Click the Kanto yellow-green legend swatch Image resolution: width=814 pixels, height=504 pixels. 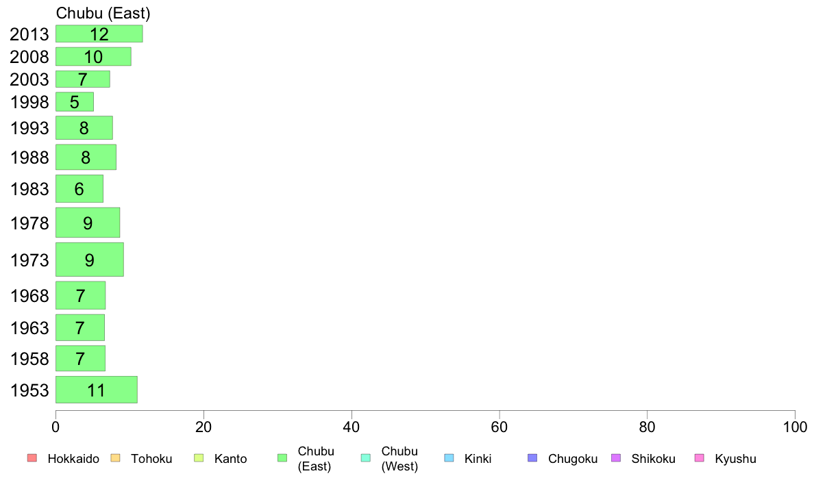click(199, 458)
